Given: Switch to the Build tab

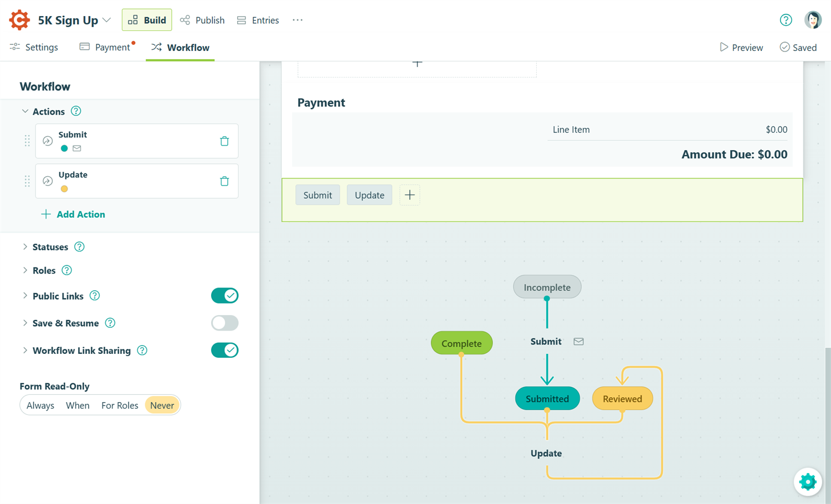Looking at the screenshot, I should [147, 20].
